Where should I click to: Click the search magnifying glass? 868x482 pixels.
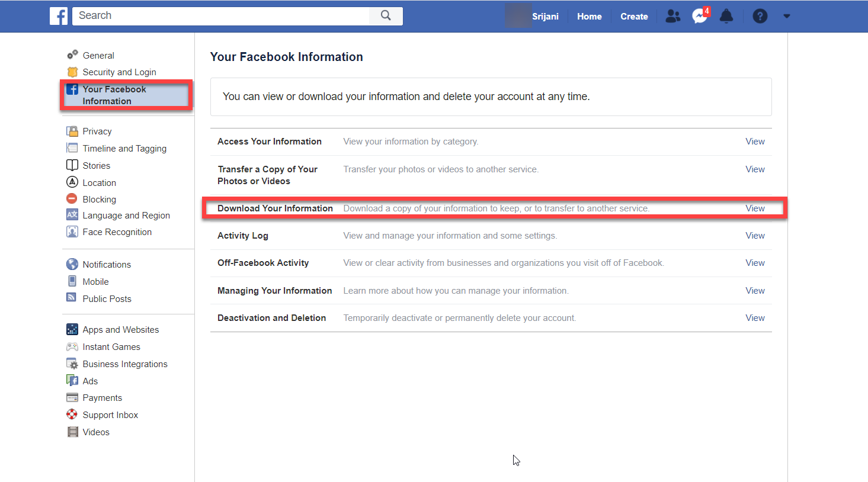(x=386, y=16)
